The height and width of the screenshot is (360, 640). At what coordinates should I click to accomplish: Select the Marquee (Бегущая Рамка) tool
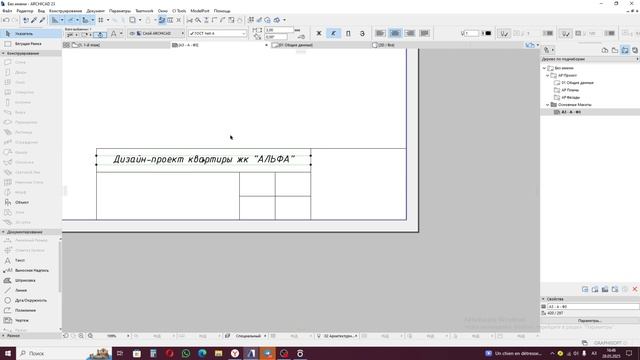pos(31,43)
